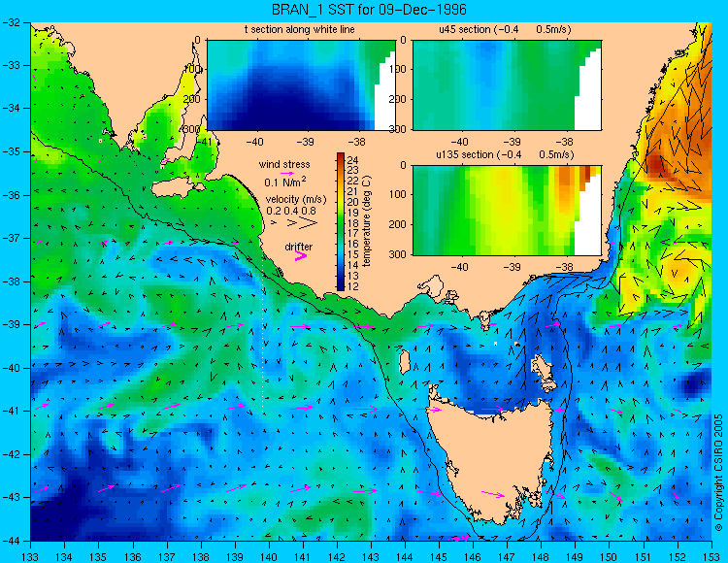Click the "temperature (deg C)" color bar label

tap(367, 221)
